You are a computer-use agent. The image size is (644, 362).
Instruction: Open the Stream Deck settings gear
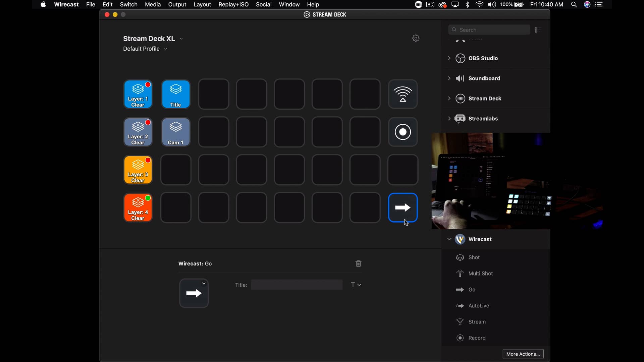416,38
